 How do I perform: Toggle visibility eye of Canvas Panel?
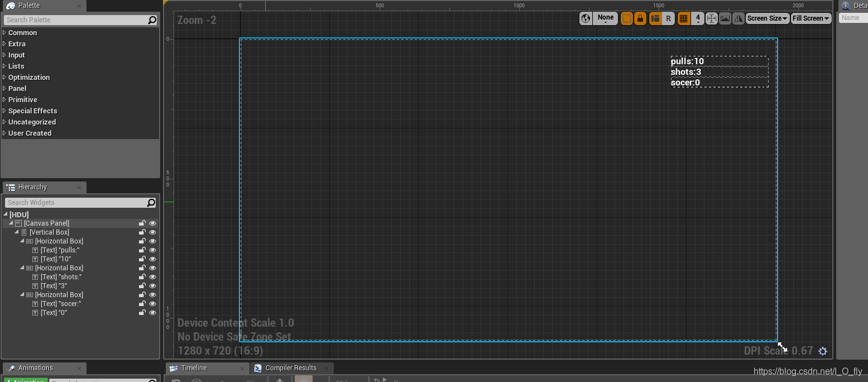point(152,223)
